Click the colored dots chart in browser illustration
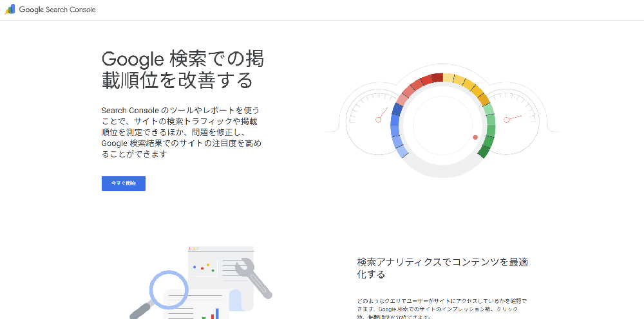The width and height of the screenshot is (644, 319). coord(204,266)
